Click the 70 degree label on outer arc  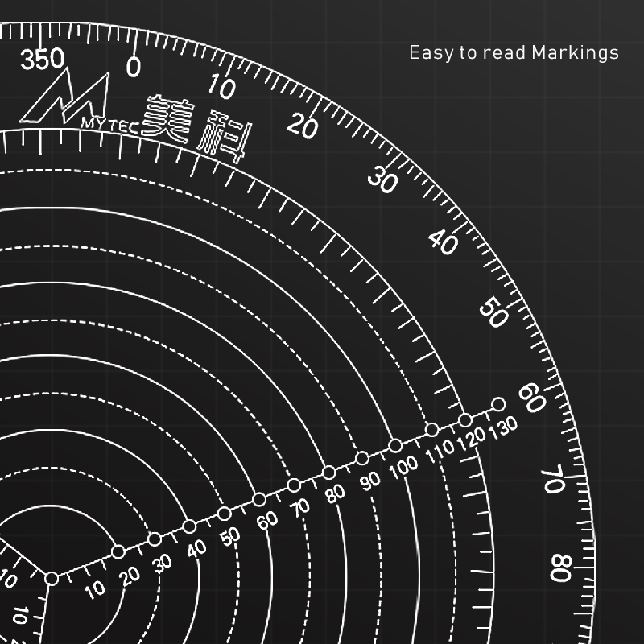(x=553, y=481)
